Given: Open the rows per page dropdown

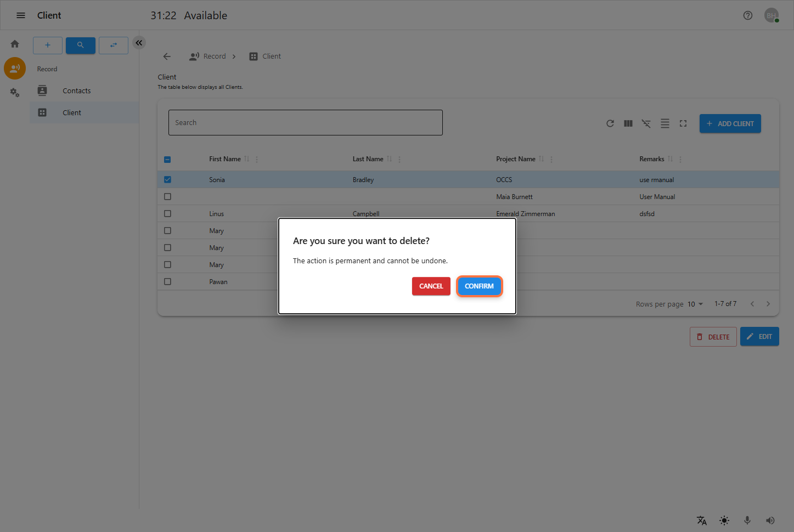Looking at the screenshot, I should coord(695,304).
